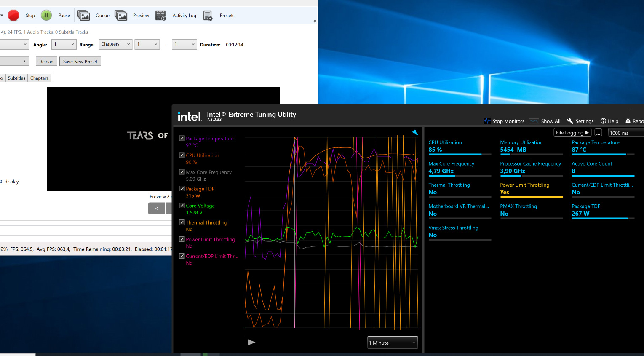Toggle Max Core Frequency checkbox
Image resolution: width=644 pixels, height=356 pixels.
[x=182, y=172]
